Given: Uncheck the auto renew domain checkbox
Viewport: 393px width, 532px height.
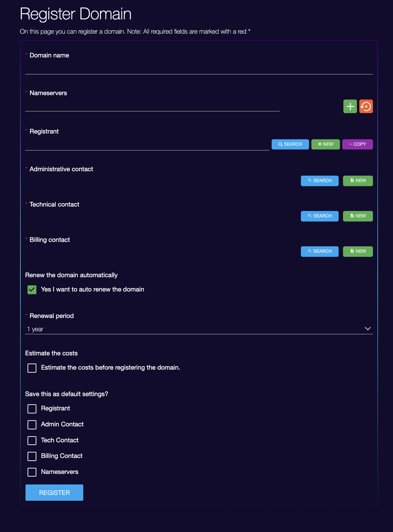Looking at the screenshot, I should point(32,290).
